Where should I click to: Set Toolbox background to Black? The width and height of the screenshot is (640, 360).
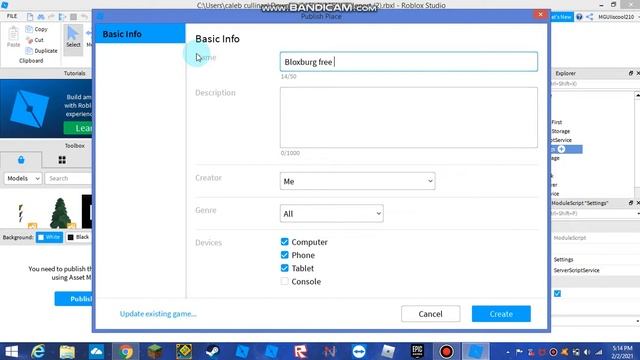78,237
